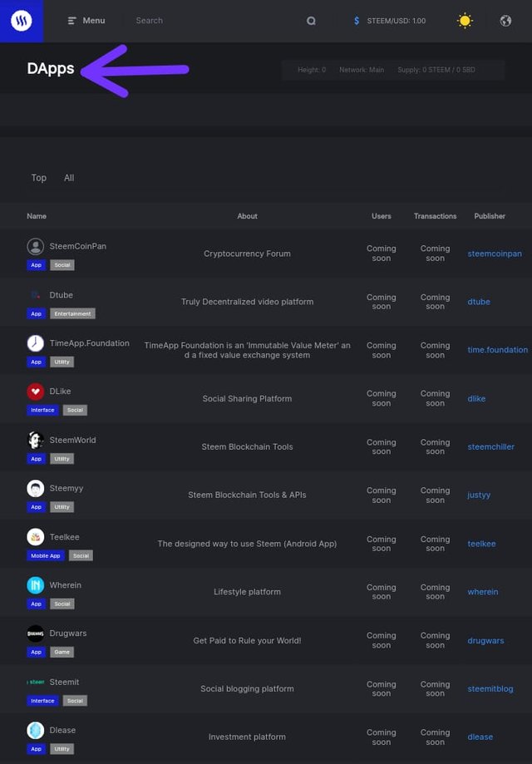This screenshot has height=764, width=532.
Task: Open publisher link dlike
Action: pos(476,398)
